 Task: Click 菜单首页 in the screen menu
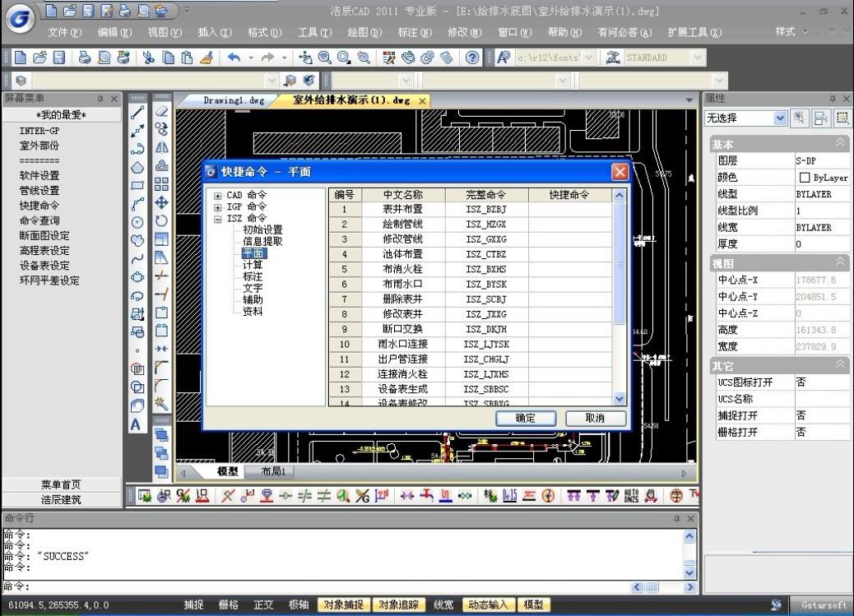coord(61,484)
